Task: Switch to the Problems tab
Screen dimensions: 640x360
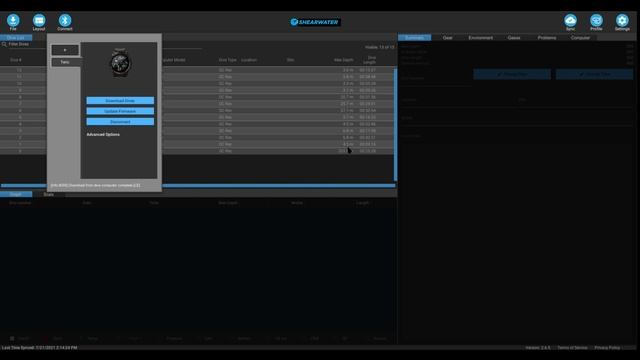Action: 547,38
